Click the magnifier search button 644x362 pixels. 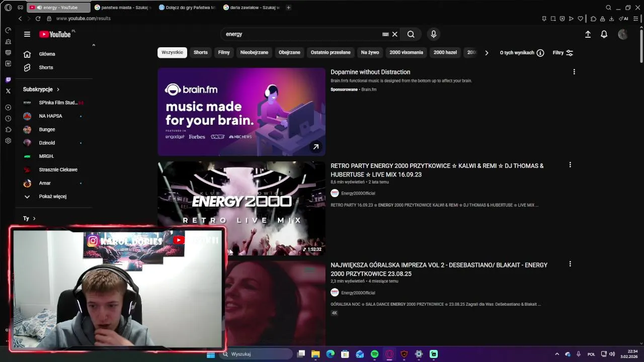tap(411, 34)
